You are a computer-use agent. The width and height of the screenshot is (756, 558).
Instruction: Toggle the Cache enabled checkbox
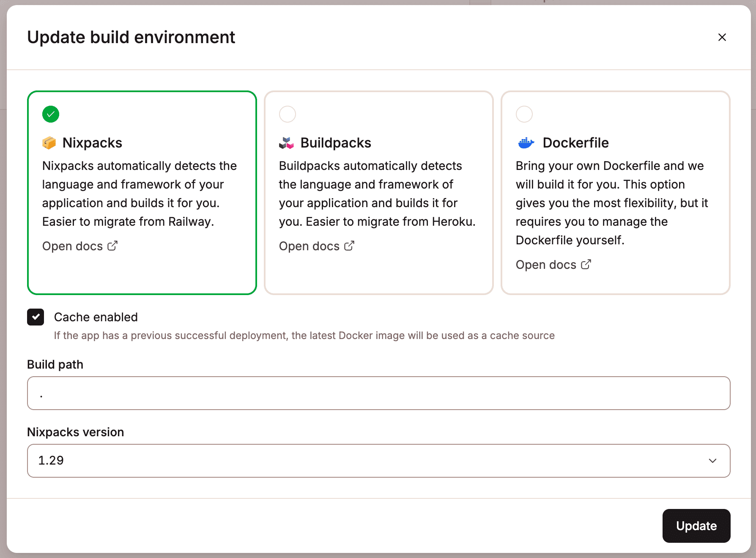click(36, 317)
